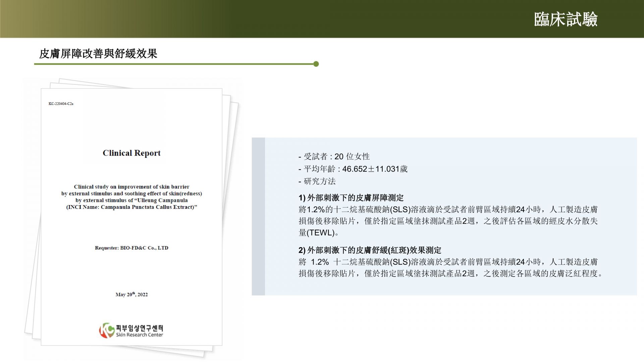This screenshot has width=644, height=362.
Task: Click heading 1) 外部刺激下的皮膚屏障測定
Action: (x=351, y=198)
